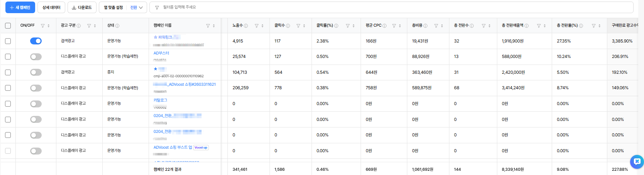The image size is (644, 175).
Task: Enable the Voost up campaign toggle
Action: click(36, 151)
